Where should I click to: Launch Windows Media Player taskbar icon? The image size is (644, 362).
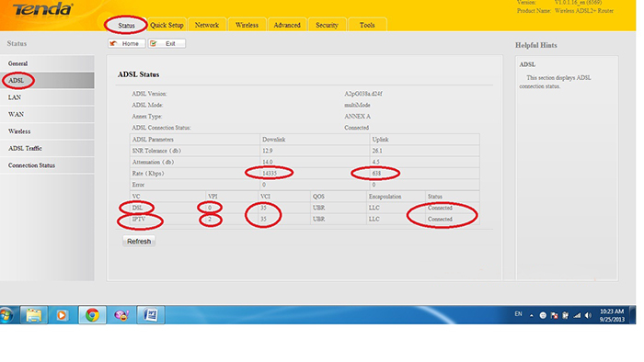62,315
